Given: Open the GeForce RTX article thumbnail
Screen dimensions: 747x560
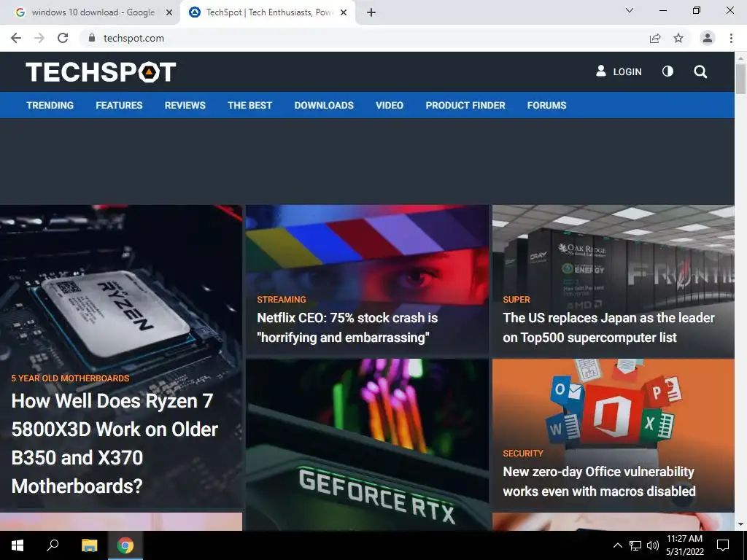Looking at the screenshot, I should pos(368,444).
